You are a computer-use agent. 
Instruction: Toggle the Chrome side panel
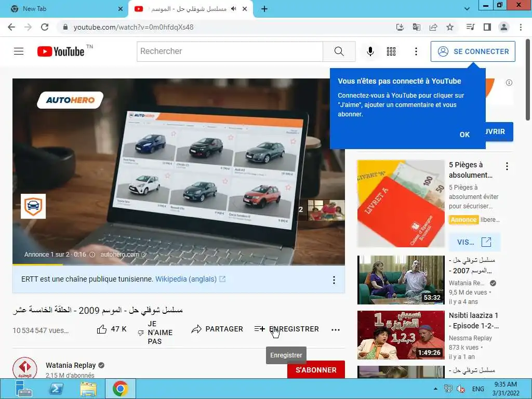487,27
